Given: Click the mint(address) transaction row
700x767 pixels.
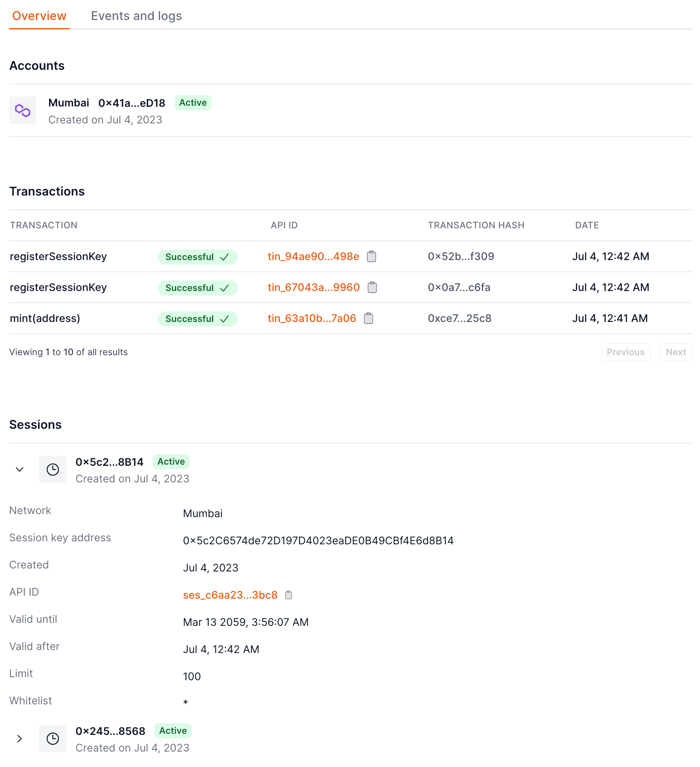Looking at the screenshot, I should click(45, 319).
